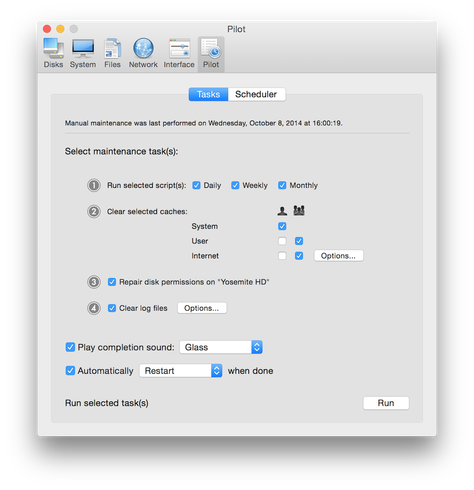This screenshot has width=474, height=490.
Task: Disable the Monthly script checkbox
Action: [282, 185]
